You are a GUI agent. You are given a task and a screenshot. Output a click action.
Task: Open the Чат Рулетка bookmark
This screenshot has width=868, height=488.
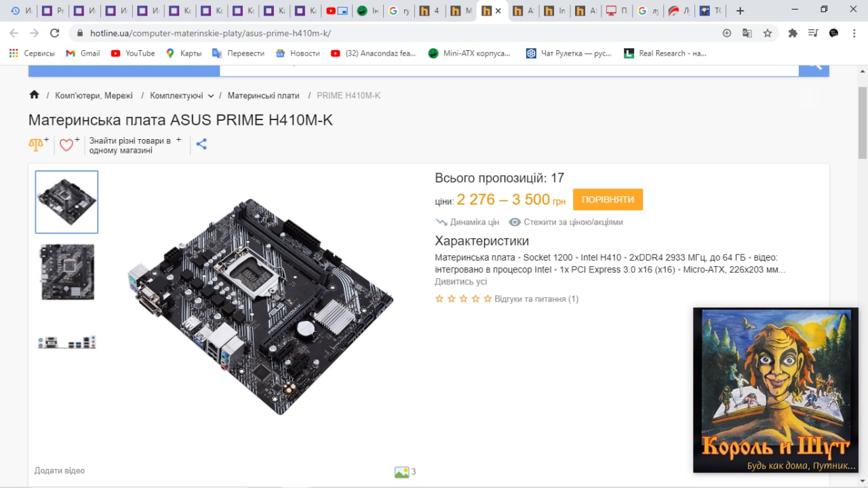click(x=568, y=53)
